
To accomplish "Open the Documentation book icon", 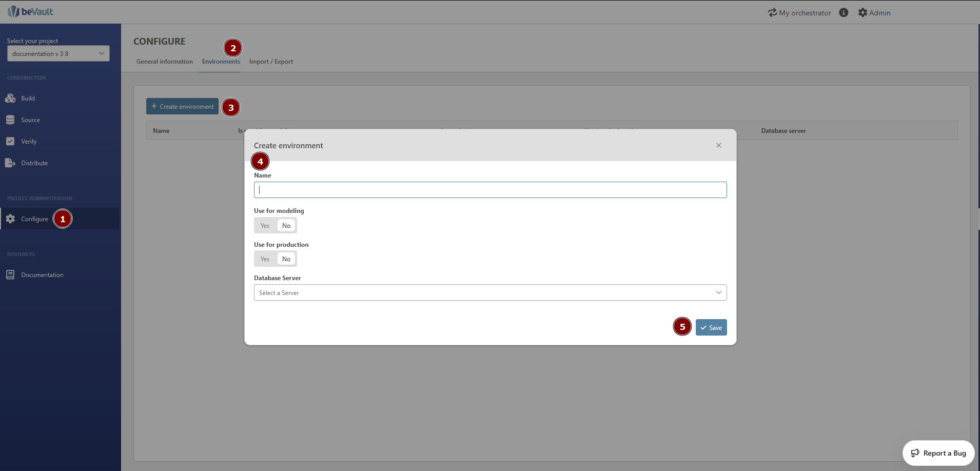I will pos(10,275).
